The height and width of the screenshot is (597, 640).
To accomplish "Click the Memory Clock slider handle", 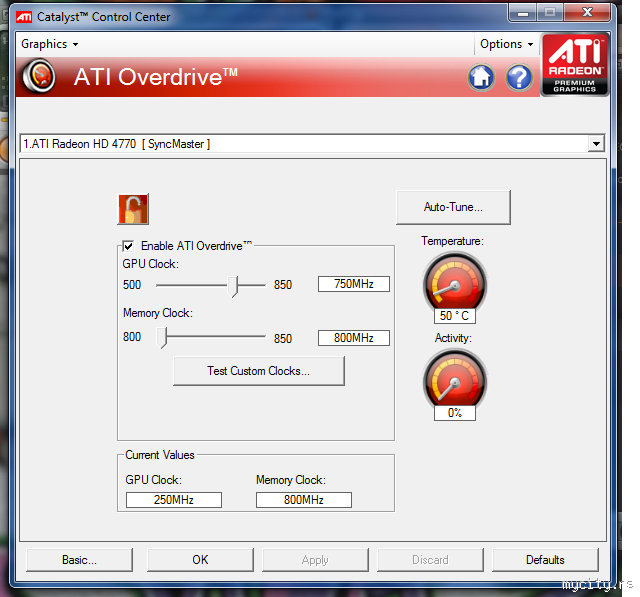I will (x=162, y=337).
